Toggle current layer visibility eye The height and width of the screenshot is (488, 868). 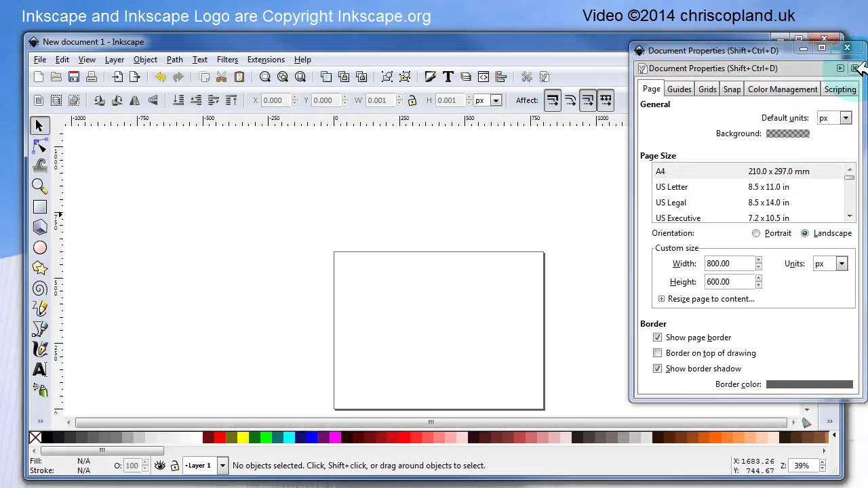[x=159, y=466]
